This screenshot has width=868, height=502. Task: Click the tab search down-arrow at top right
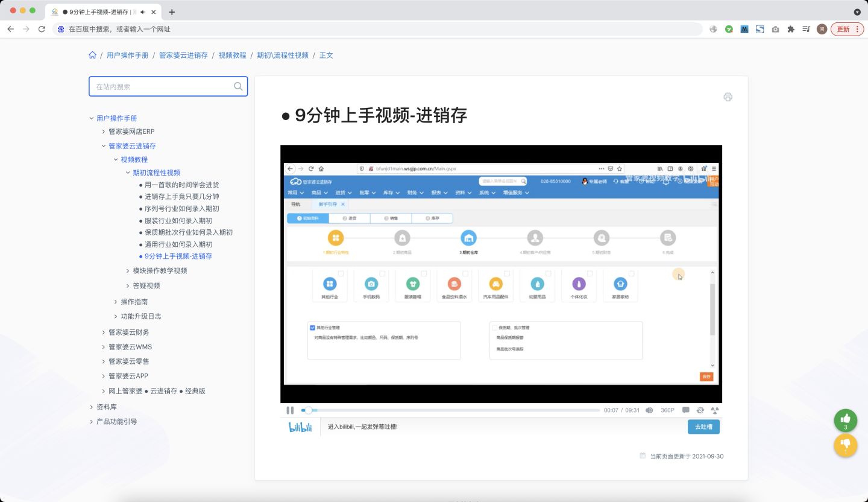857,12
